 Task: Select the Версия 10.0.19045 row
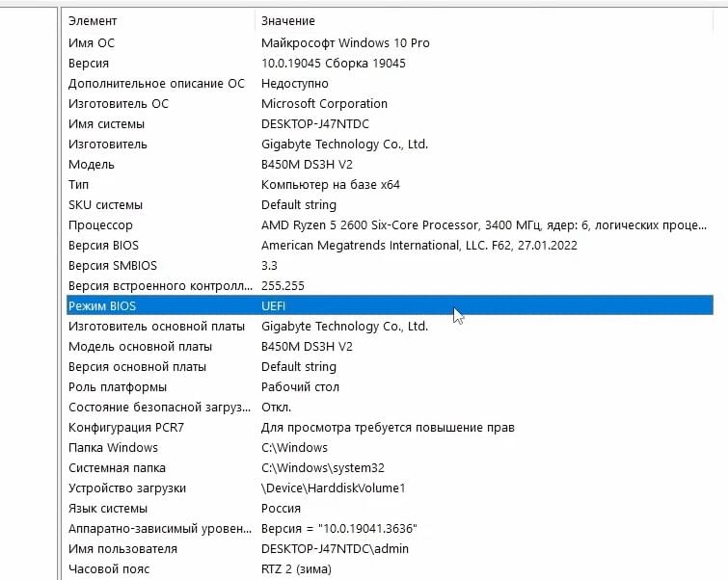point(390,64)
